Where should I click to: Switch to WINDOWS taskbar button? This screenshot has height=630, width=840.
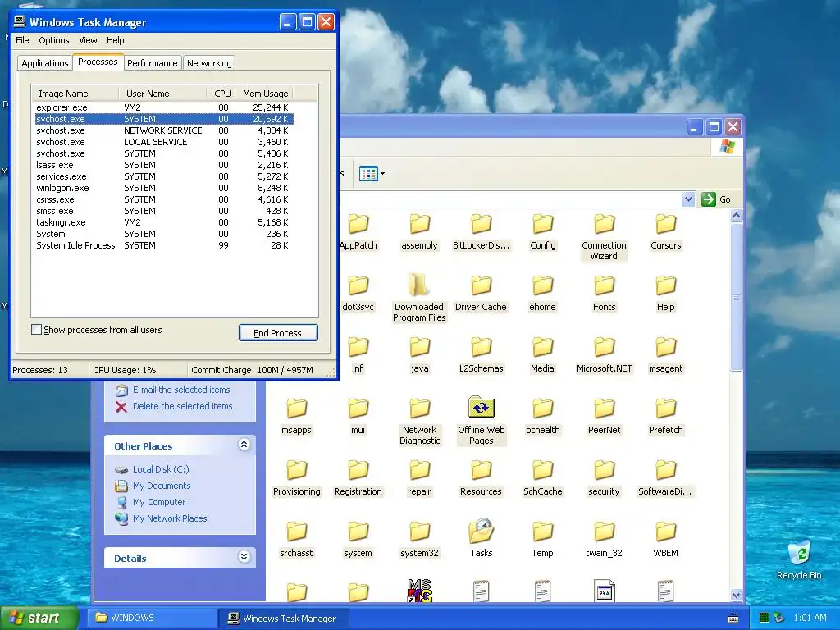(152, 618)
